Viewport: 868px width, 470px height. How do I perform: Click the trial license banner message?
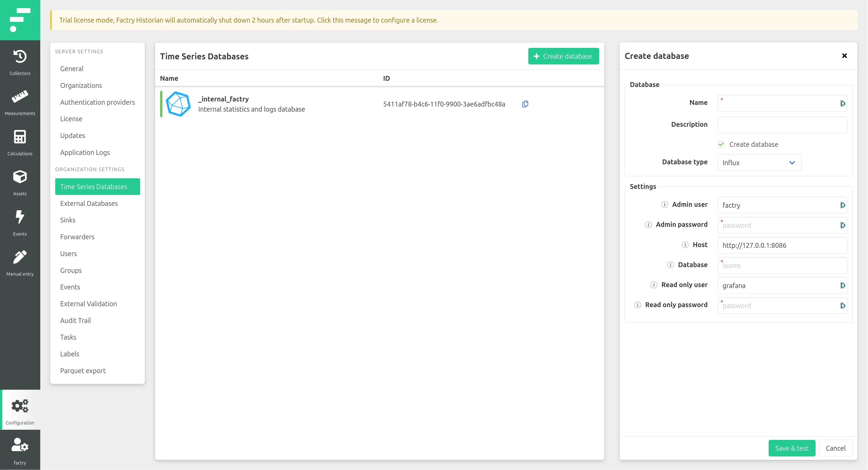click(454, 20)
